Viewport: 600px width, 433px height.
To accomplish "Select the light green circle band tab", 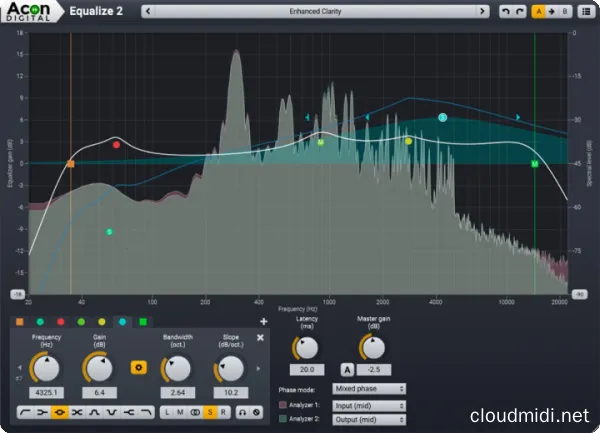I will 81,322.
